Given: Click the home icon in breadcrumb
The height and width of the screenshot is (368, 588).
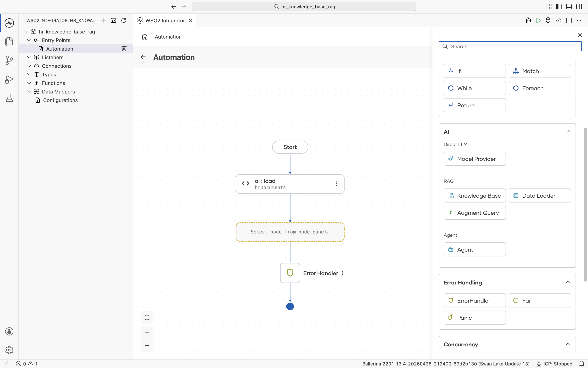Looking at the screenshot, I should (145, 37).
